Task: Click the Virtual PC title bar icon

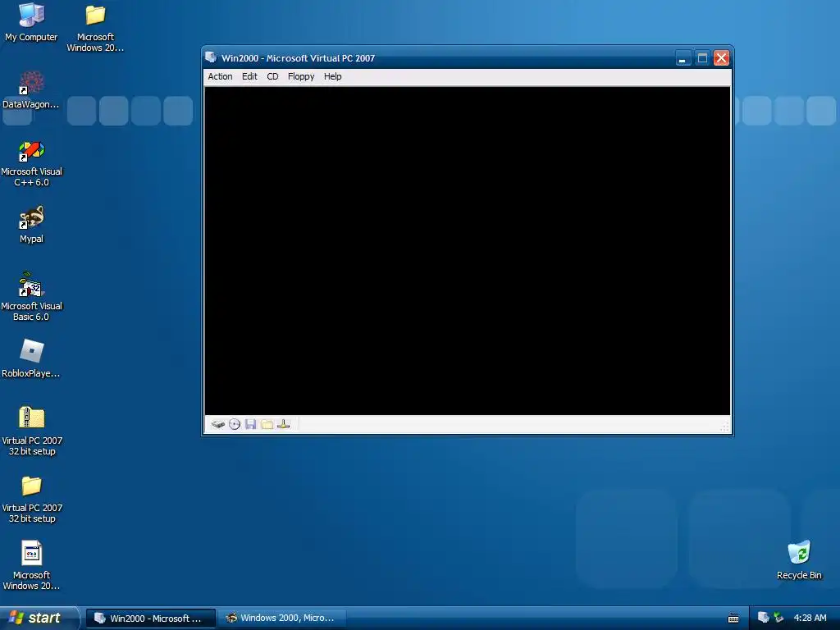Action: pyautogui.click(x=211, y=57)
